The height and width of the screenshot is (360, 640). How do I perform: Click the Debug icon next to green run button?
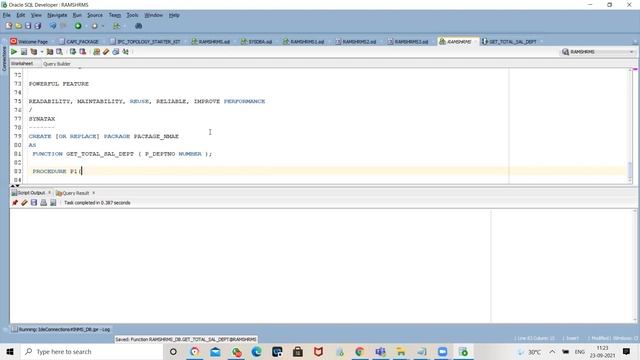tap(94, 26)
